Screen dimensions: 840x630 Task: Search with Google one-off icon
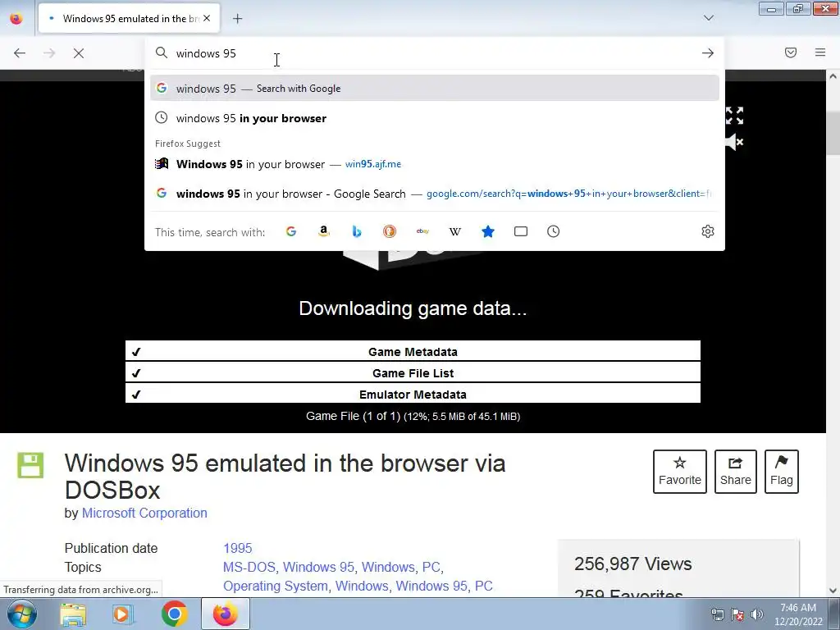291,231
